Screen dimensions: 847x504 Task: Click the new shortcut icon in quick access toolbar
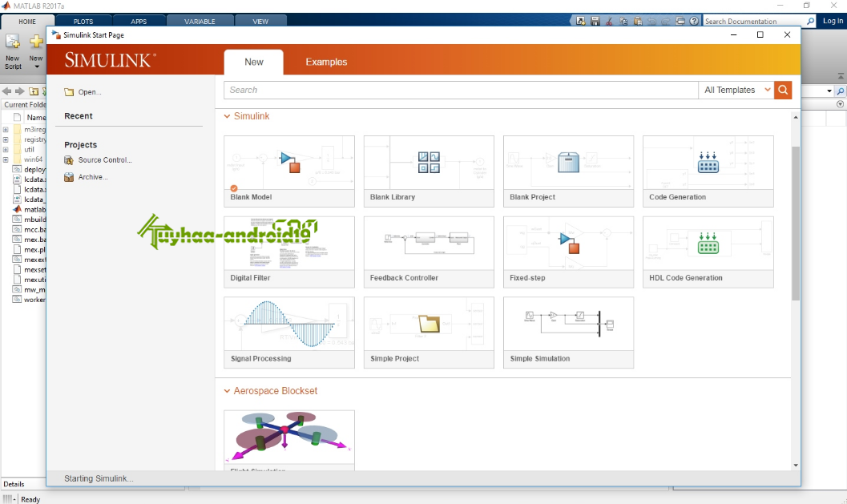[581, 21]
